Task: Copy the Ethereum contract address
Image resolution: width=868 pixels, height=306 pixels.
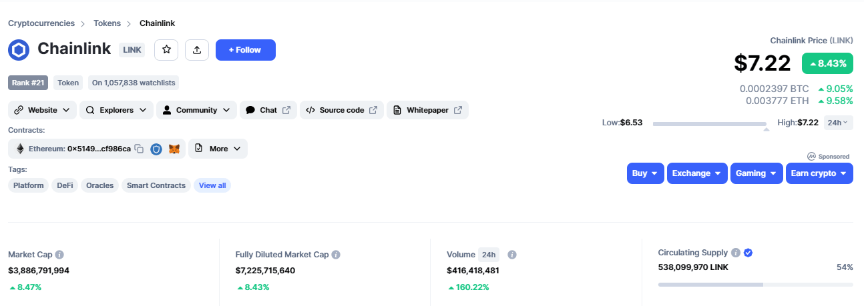Action: click(x=139, y=149)
